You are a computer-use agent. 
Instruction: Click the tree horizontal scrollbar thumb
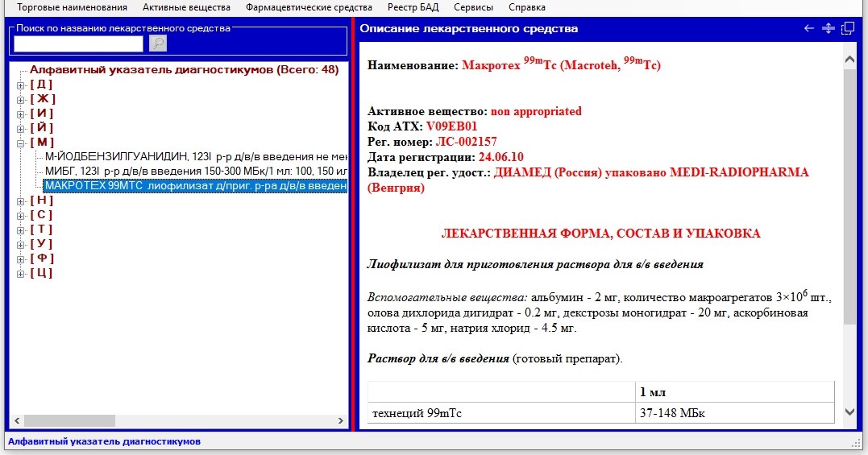coord(69,420)
